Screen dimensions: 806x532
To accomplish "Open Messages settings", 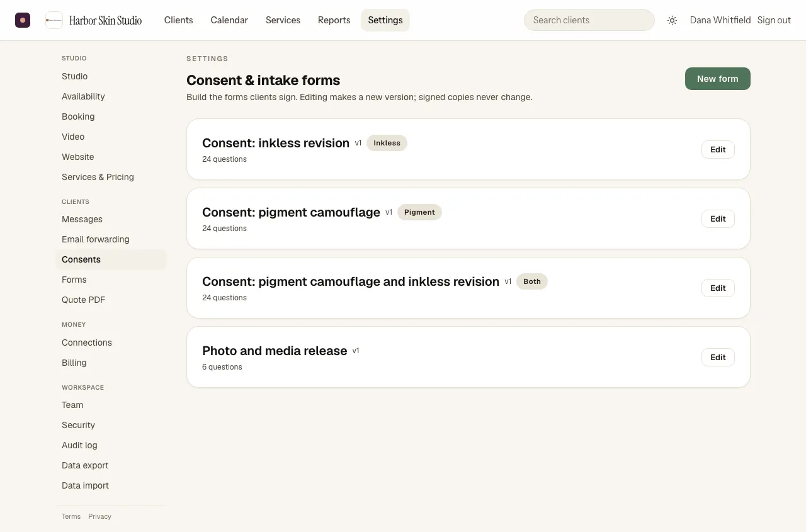I will coord(111,219).
